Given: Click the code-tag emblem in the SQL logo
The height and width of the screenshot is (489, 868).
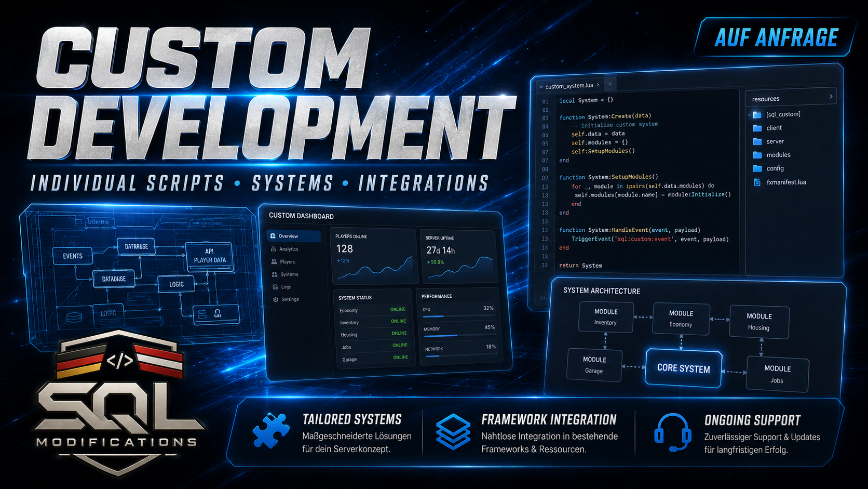Looking at the screenshot, I should point(120,360).
